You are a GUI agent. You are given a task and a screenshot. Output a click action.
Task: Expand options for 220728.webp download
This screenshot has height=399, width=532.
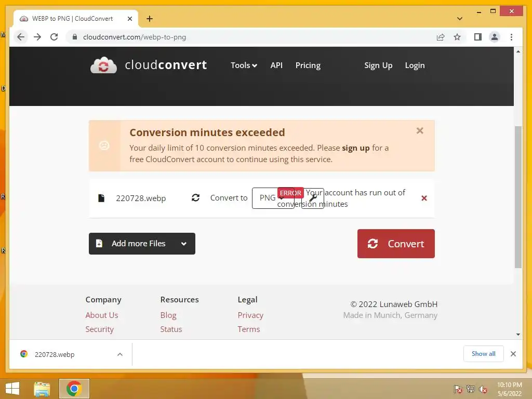coord(120,354)
